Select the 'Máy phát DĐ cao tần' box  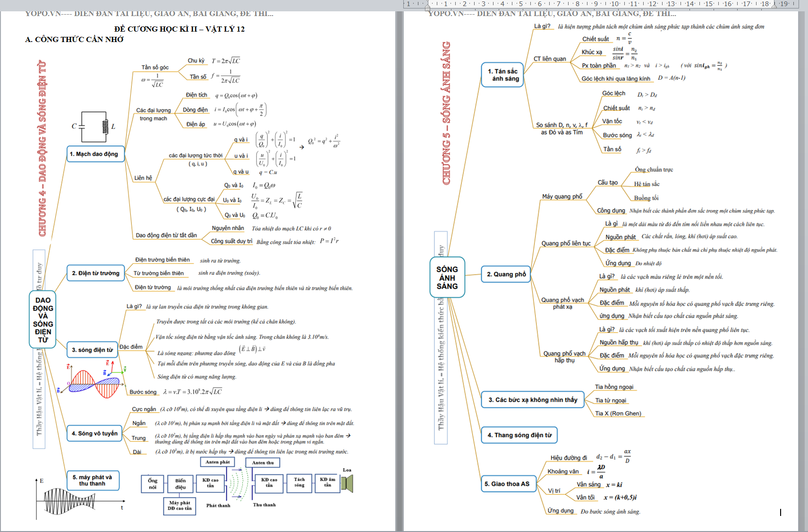point(179,506)
